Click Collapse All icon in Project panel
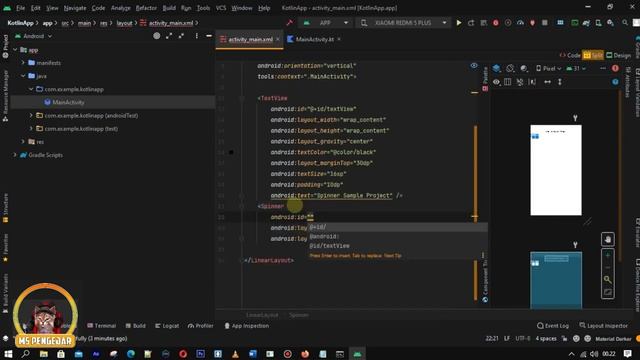Image resolution: width=640 pixels, height=360 pixels. click(181, 36)
